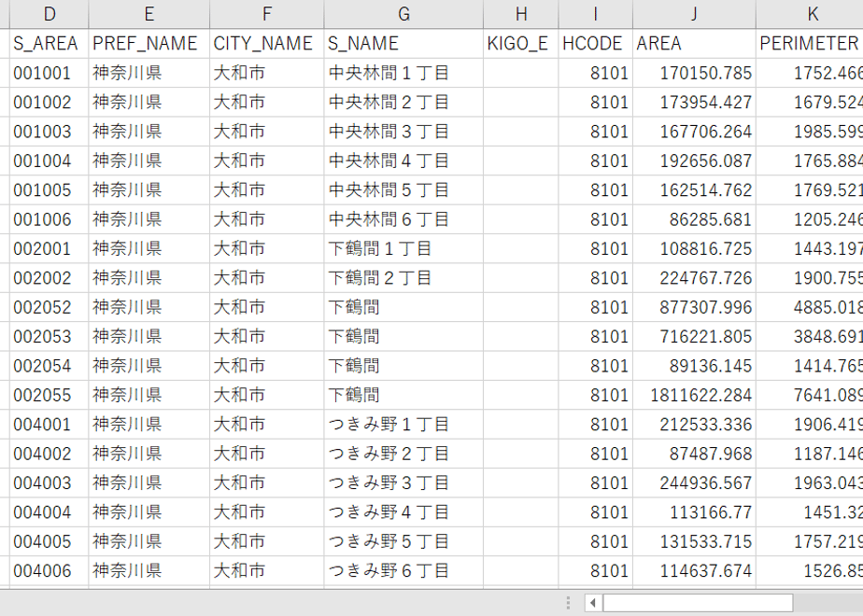Select column H header
863x616 pixels.
click(x=520, y=14)
